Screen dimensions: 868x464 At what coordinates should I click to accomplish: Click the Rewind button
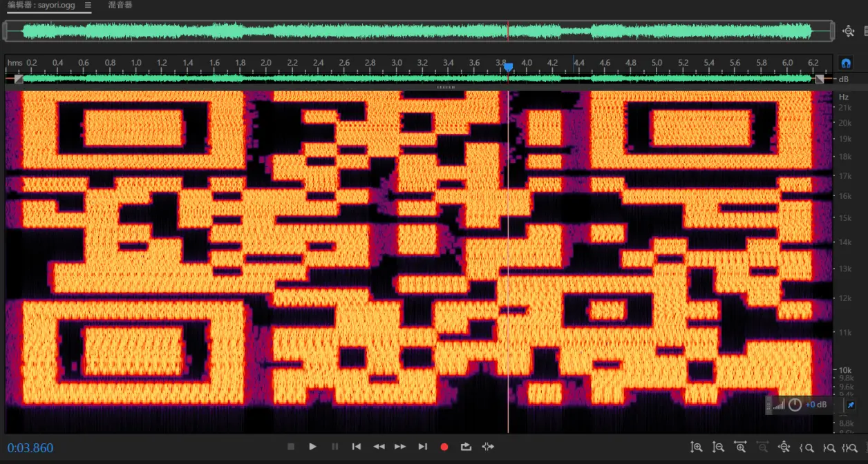click(x=379, y=447)
